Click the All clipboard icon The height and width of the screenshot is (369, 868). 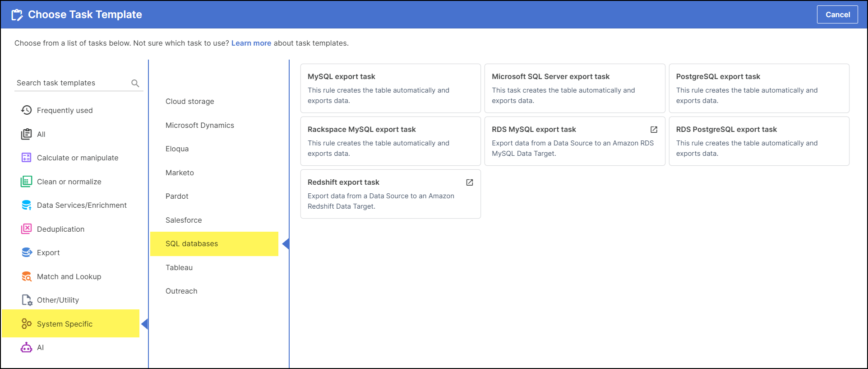[x=27, y=134]
